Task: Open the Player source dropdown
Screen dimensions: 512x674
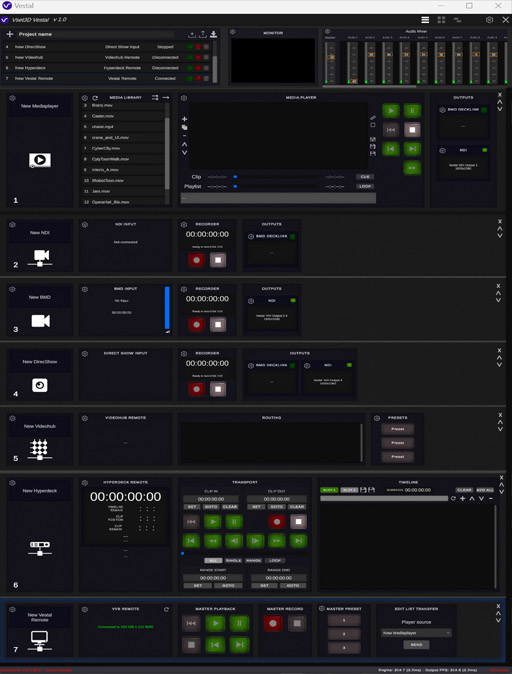Action: tap(416, 633)
